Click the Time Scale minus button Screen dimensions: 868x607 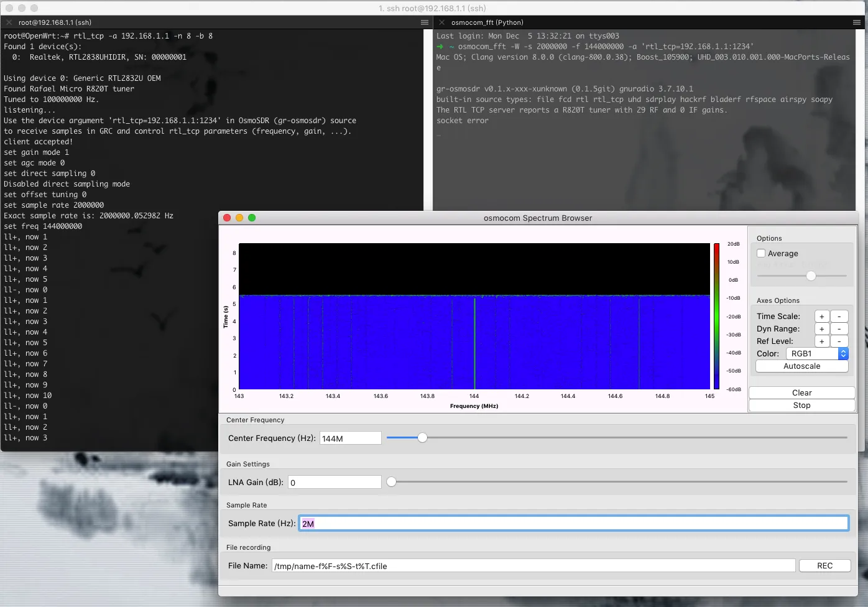point(839,317)
